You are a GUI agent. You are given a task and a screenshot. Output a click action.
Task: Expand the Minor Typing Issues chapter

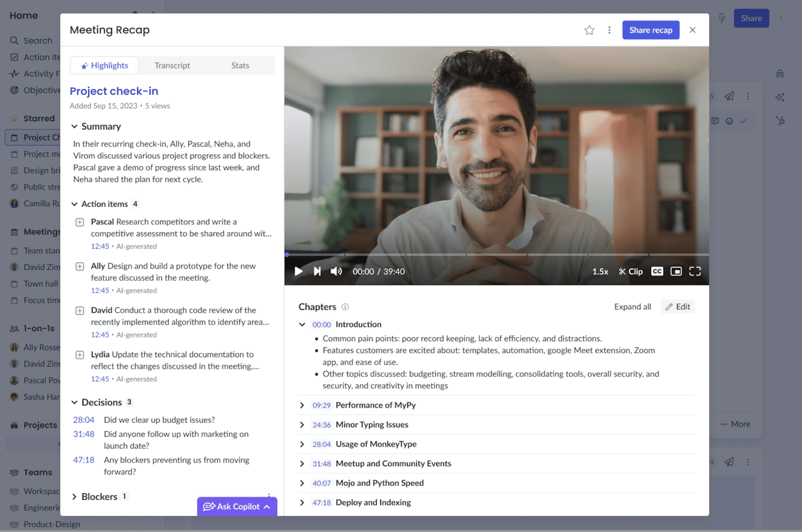pos(302,425)
